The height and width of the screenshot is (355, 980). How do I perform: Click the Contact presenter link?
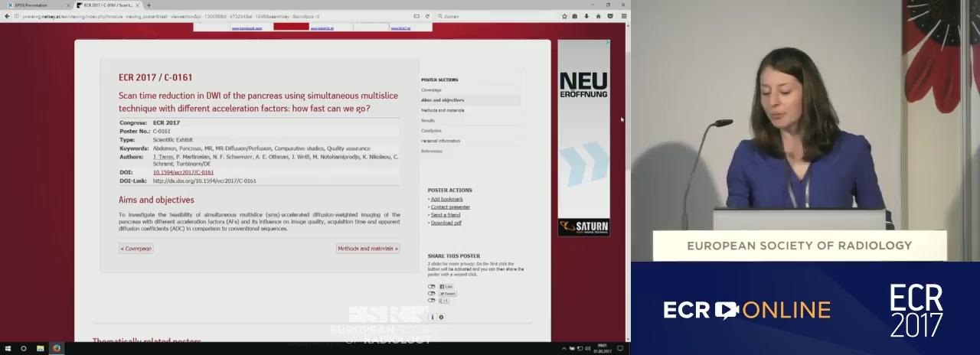450,207
